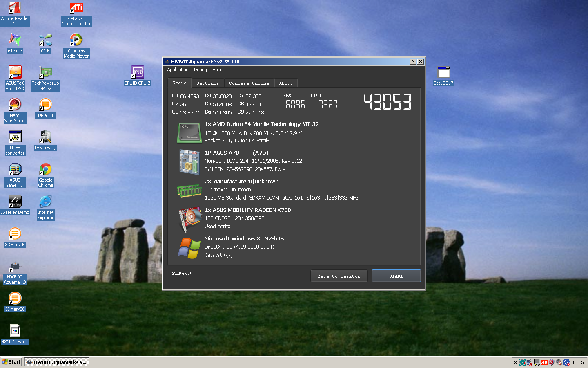Launch 3DMark03 shortcut
Viewport: 588px width, 368px height.
tap(45, 108)
